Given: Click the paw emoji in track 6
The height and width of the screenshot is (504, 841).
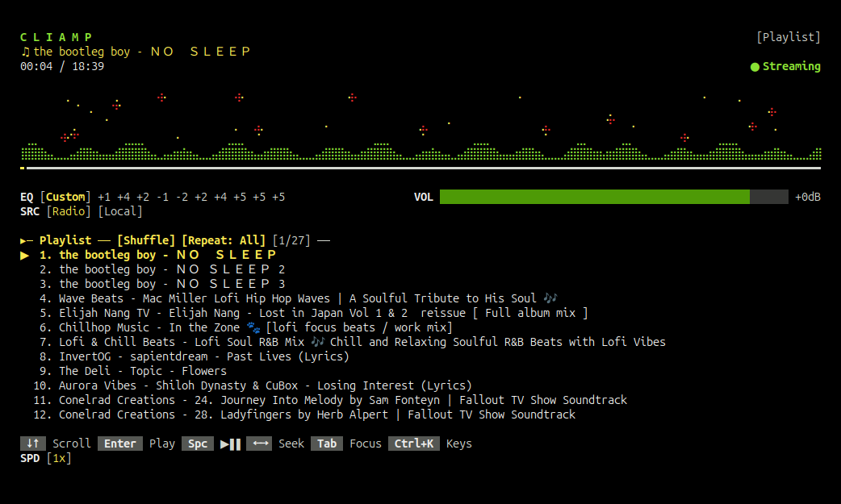Looking at the screenshot, I should click(x=253, y=327).
